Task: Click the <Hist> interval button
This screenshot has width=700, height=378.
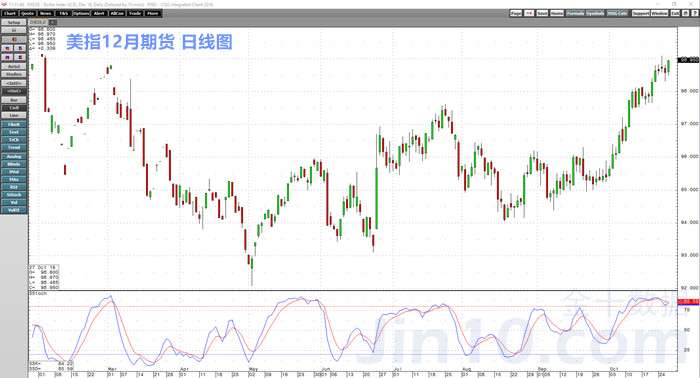Action: (x=14, y=91)
